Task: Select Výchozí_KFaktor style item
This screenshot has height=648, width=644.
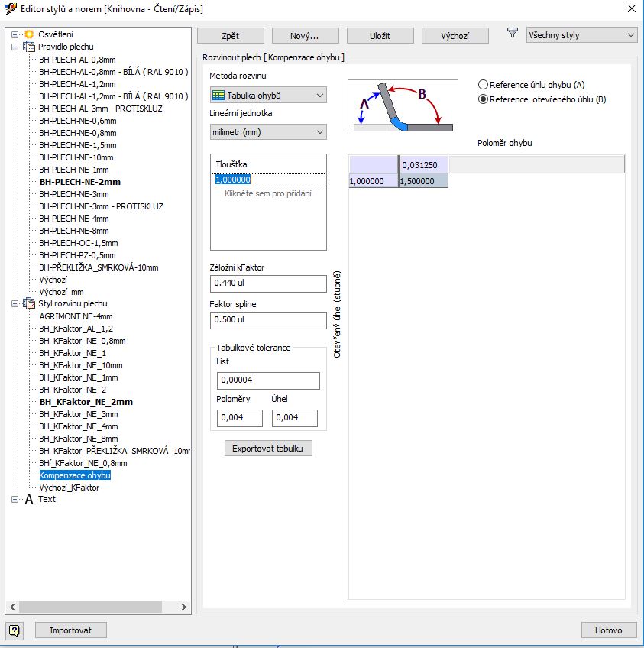Action: click(x=69, y=488)
